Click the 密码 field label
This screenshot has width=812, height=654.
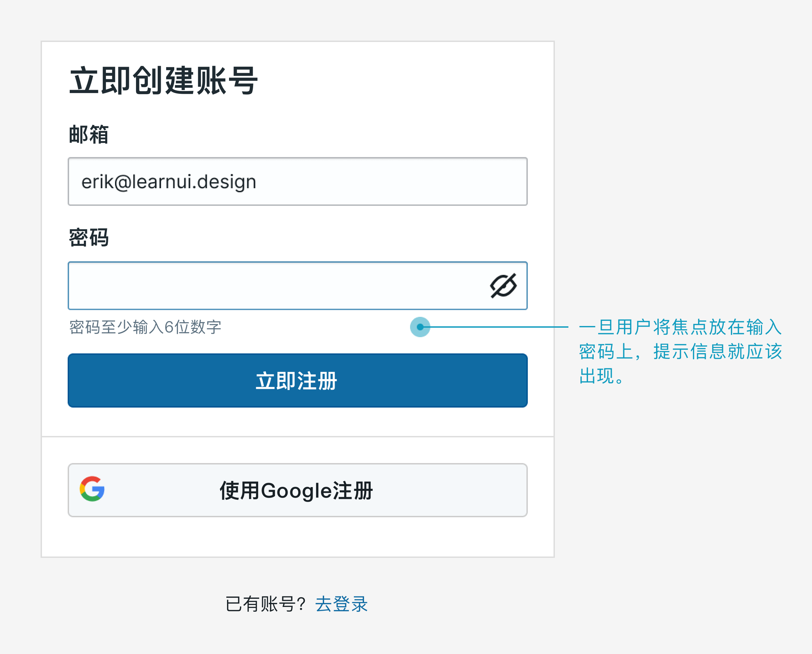[x=89, y=237]
